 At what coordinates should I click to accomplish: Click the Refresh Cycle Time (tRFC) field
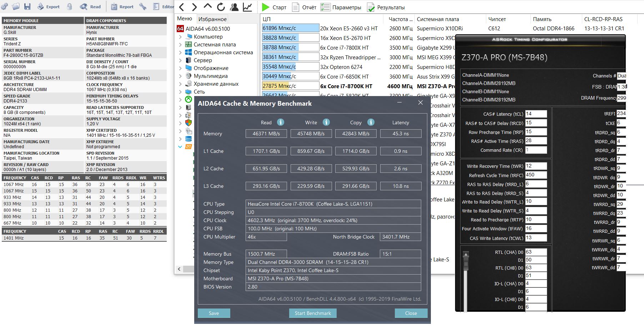click(536, 175)
